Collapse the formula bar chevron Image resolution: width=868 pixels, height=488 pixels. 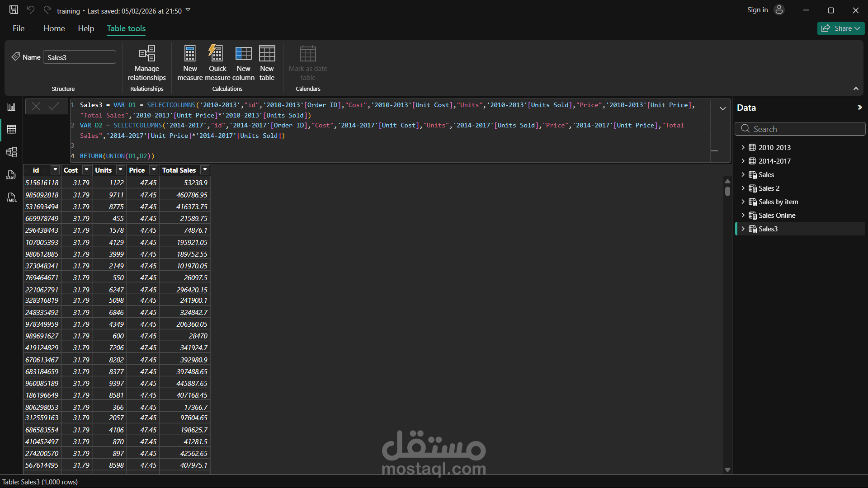pyautogui.click(x=722, y=108)
